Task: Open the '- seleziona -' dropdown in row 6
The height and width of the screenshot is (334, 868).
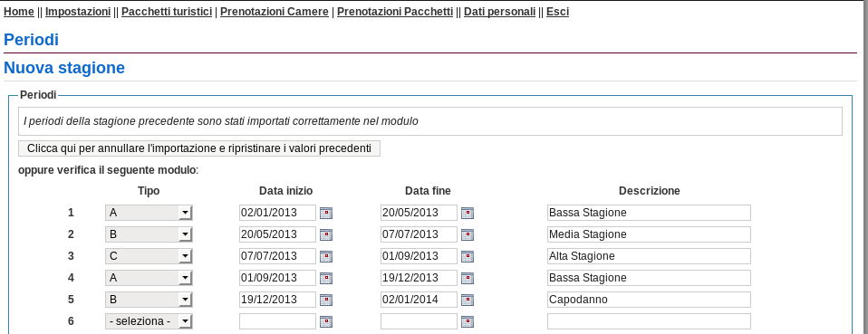Action: (149, 321)
